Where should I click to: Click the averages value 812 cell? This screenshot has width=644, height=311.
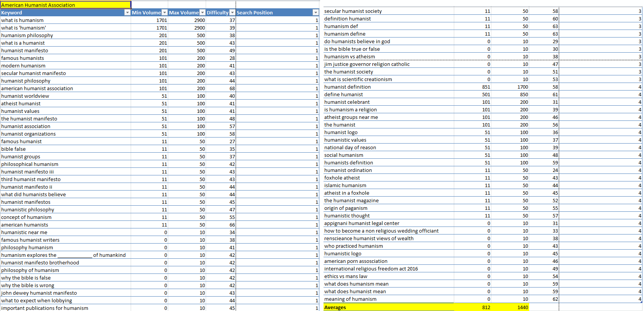473,307
